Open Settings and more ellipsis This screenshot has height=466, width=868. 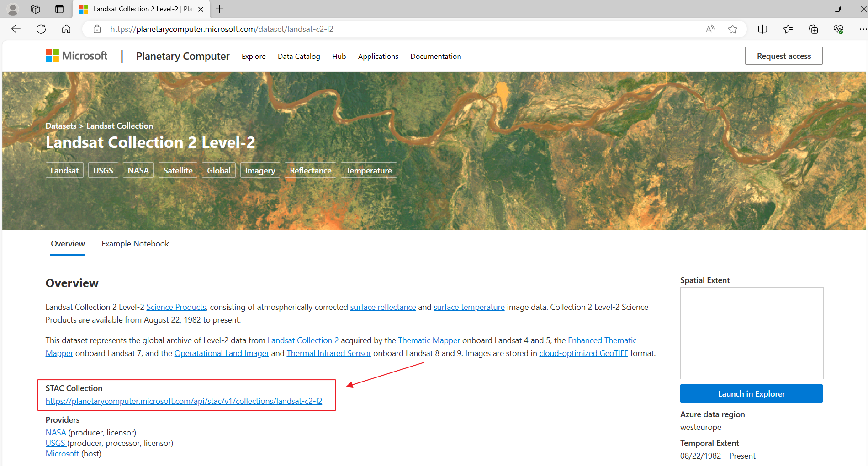863,29
